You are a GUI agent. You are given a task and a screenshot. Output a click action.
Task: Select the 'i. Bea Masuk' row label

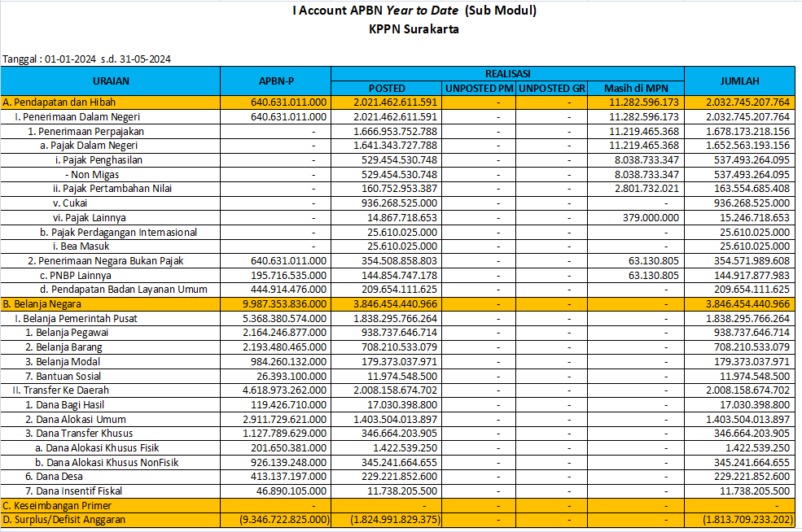[x=81, y=246]
